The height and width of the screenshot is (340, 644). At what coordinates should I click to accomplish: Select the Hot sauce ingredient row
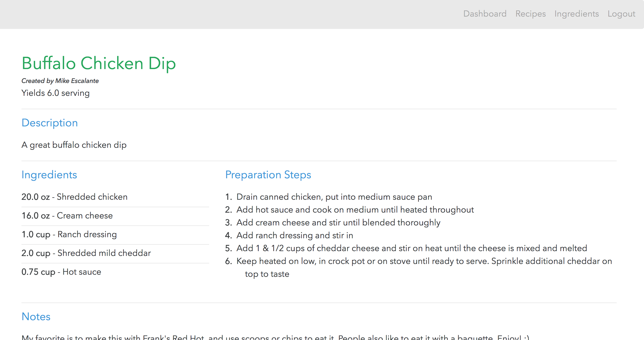click(x=61, y=272)
